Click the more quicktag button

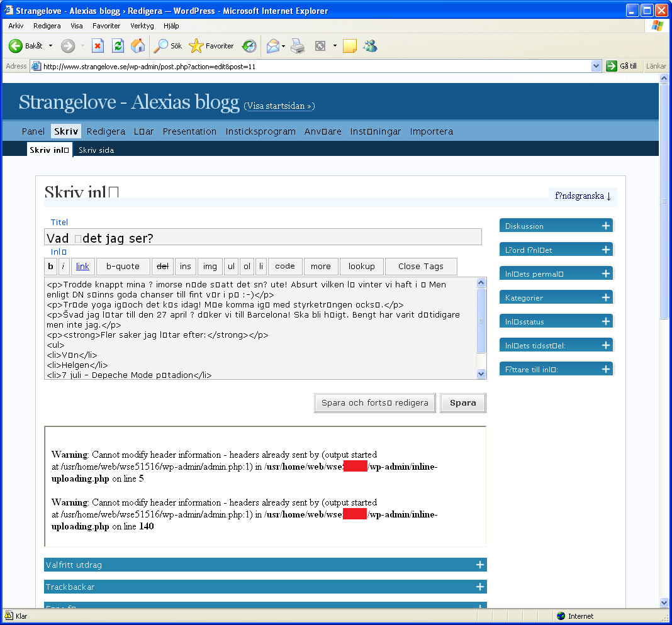click(x=320, y=266)
